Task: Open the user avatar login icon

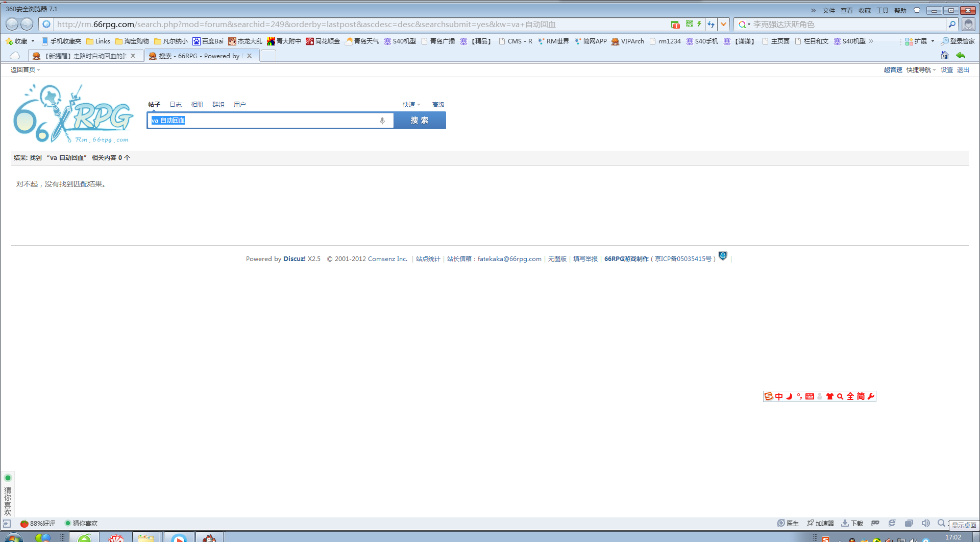Action: pos(968,24)
